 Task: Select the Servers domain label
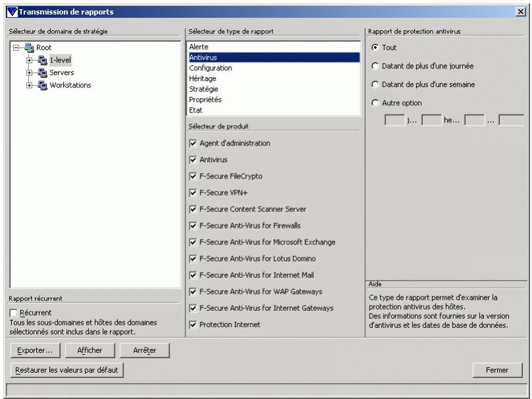[x=61, y=72]
